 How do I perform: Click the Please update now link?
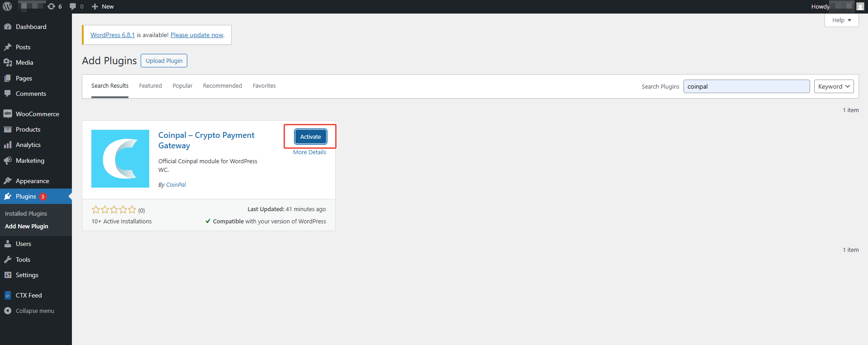pos(197,35)
